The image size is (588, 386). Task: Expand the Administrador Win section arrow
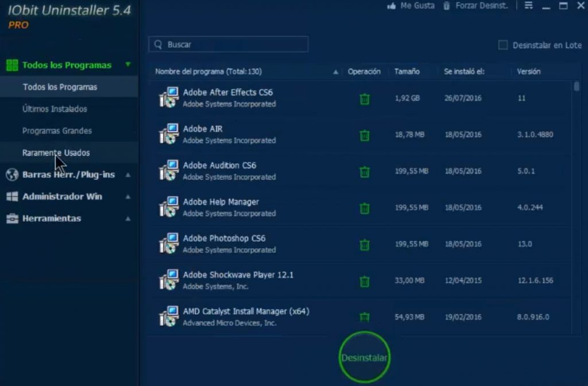click(x=128, y=196)
